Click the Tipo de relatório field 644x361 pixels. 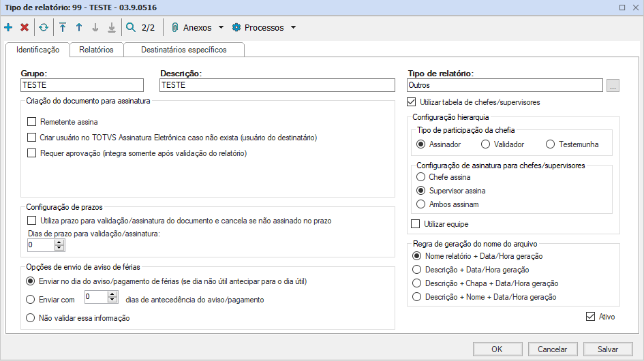point(505,85)
